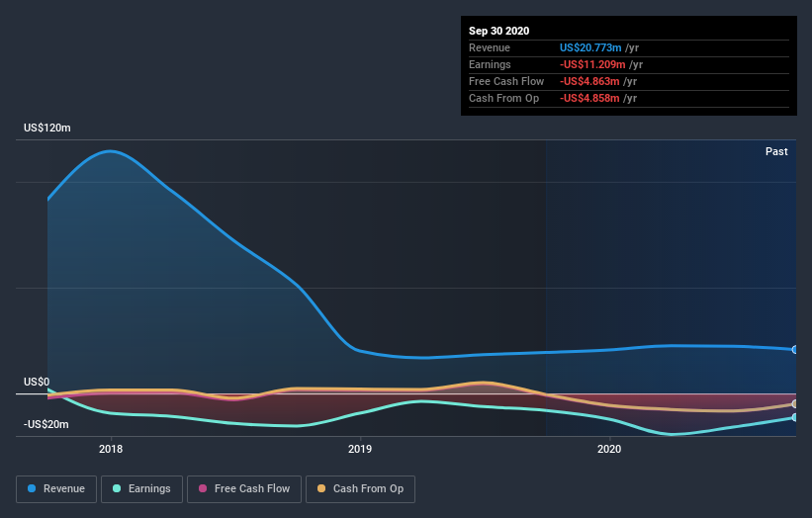This screenshot has width=812, height=518.
Task: Select the 2019 x-axis label
Action: pyautogui.click(x=360, y=449)
